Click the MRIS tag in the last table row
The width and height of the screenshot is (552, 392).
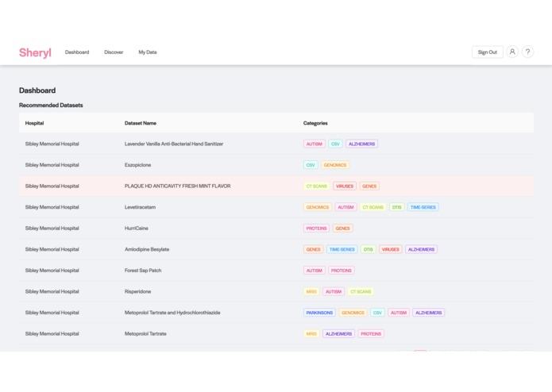coord(311,333)
